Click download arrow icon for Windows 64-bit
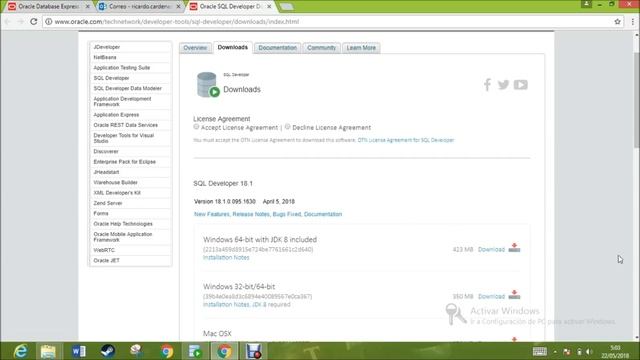The image size is (640, 360). (514, 248)
